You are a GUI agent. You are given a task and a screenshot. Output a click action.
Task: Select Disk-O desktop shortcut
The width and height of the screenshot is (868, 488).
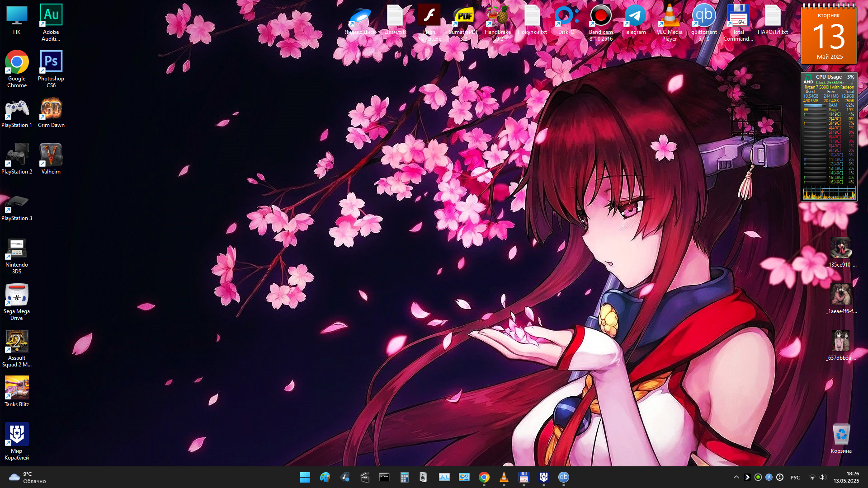point(566,20)
